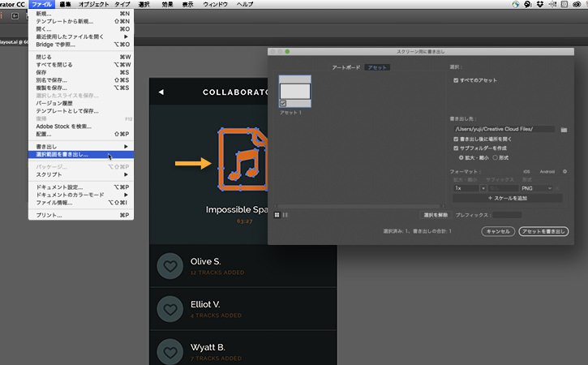This screenshot has width=588, height=365.
Task: Open Creative Cloud menu bar icon
Action: [577, 5]
